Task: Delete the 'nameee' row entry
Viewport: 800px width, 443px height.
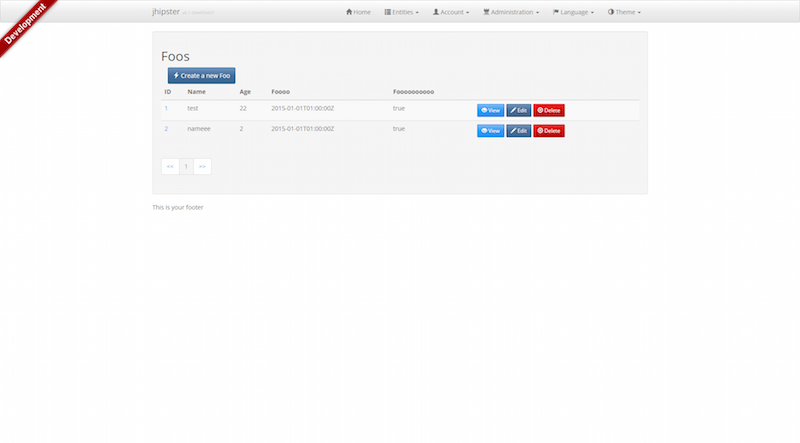Action: [549, 131]
